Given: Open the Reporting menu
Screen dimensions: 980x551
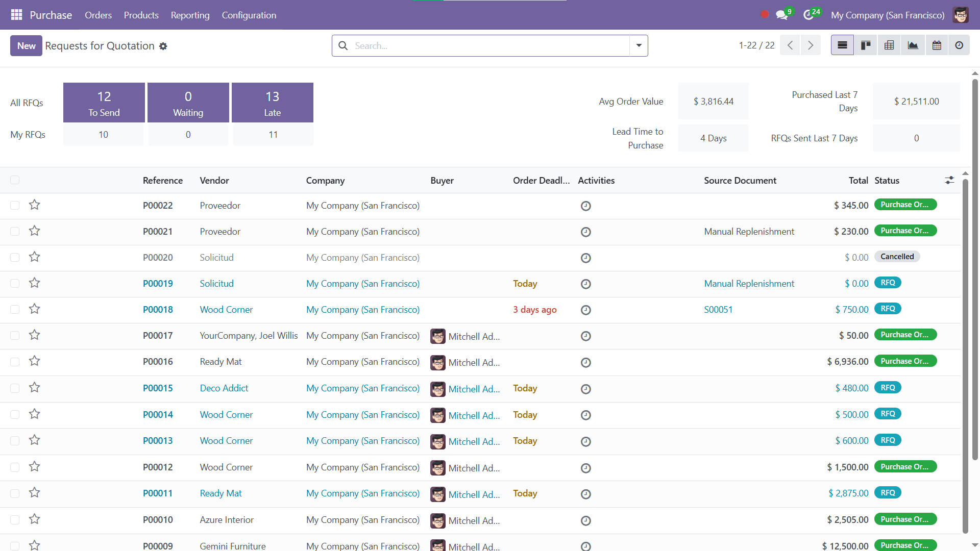Looking at the screenshot, I should (x=190, y=15).
